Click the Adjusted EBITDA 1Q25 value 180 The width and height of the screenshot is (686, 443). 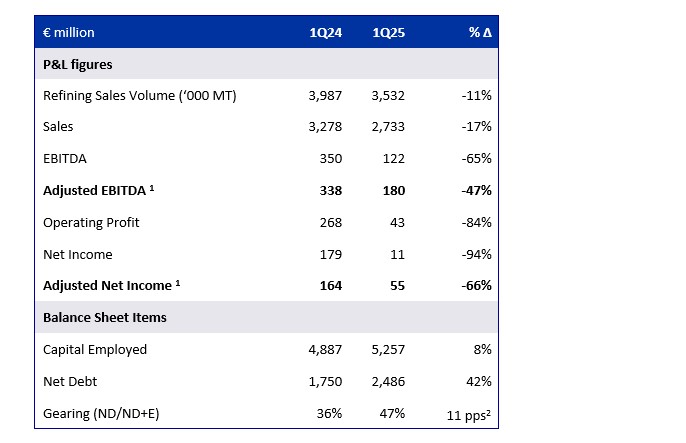point(394,191)
